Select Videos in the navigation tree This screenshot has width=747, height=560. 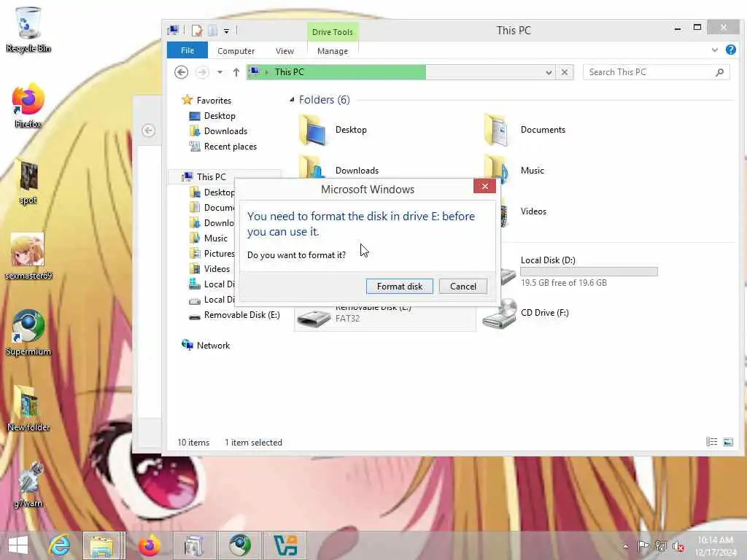pos(217,268)
